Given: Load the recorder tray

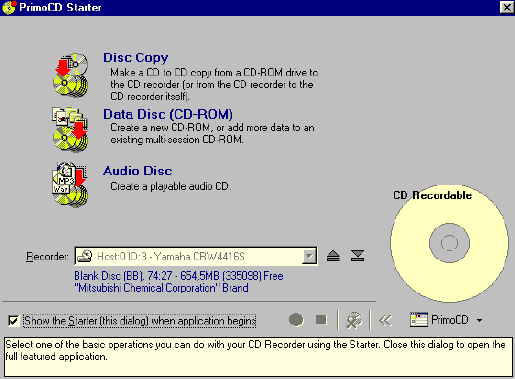Looking at the screenshot, I should point(357,256).
